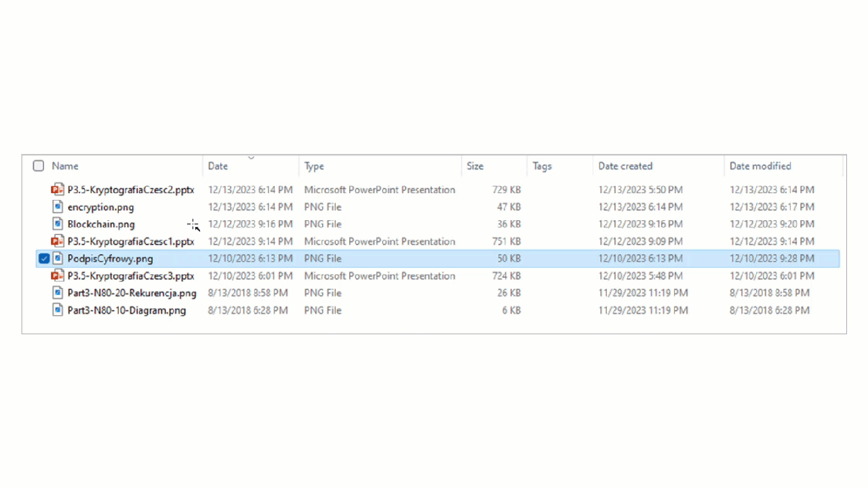
Task: Sort files by clicking the Name column header
Action: pos(65,166)
